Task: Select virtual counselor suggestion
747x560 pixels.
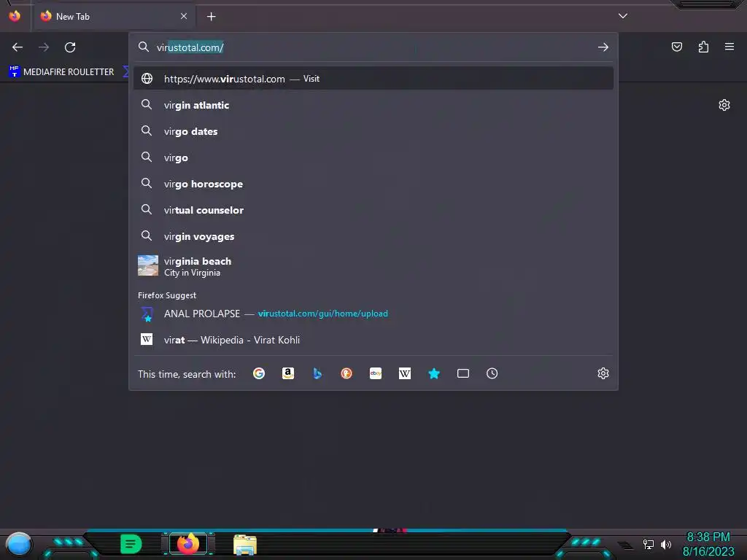Action: pyautogui.click(x=373, y=210)
